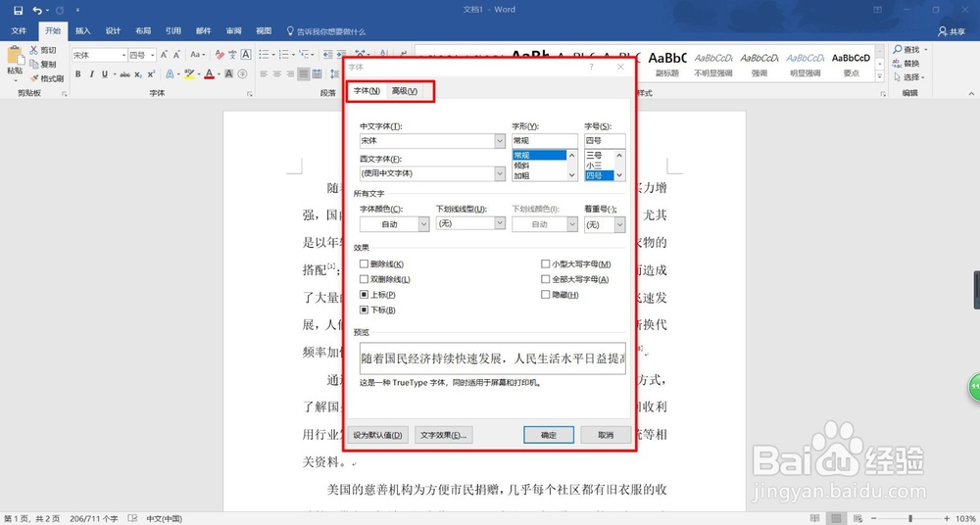Check the 小型大写字母(M) small caps checkbox
The image size is (980, 525).
point(546,264)
